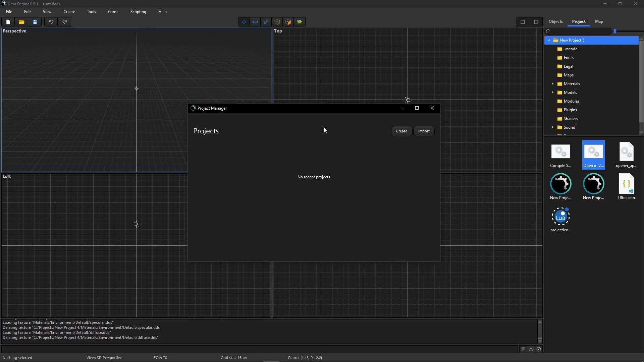
Task: Click the orange solid cube tool
Action: (x=288, y=22)
